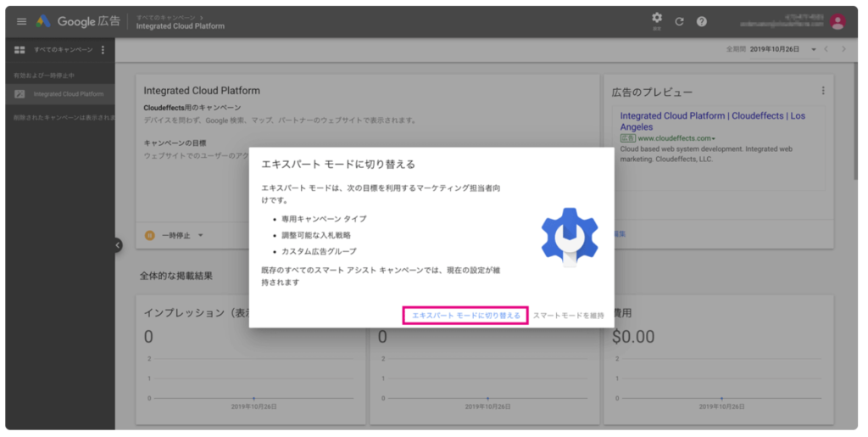Click スマートモードを維持 button
868x437 pixels.
tap(569, 316)
